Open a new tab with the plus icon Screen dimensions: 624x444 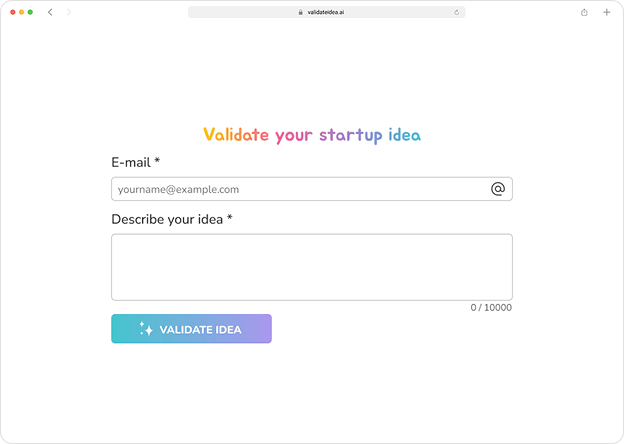point(607,12)
